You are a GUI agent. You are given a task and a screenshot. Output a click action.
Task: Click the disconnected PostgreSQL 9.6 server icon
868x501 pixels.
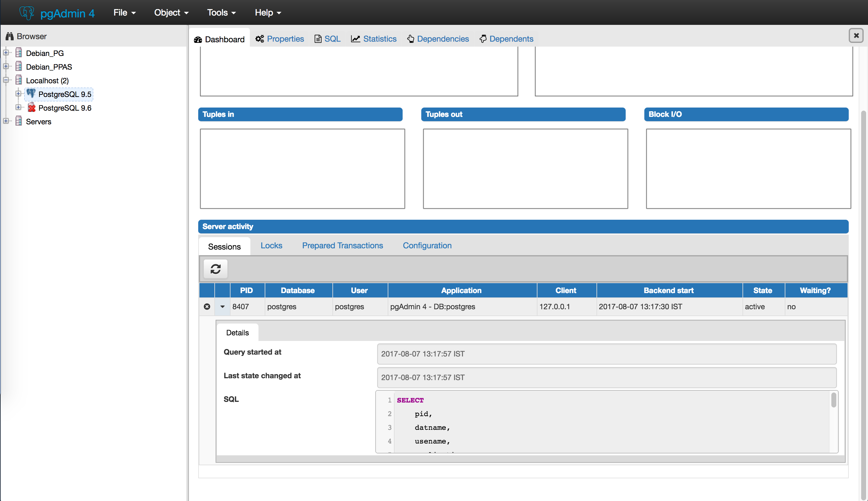31,108
